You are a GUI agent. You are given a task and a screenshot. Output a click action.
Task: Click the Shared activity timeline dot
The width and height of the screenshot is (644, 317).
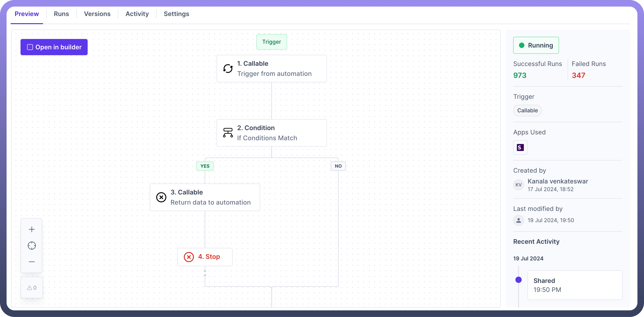point(518,280)
